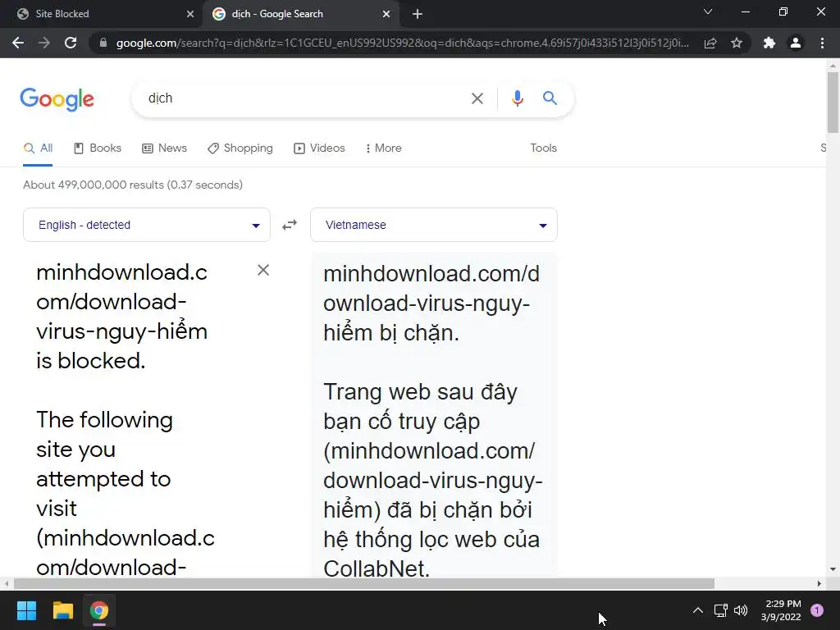Open the Chrome three-dot menu
This screenshot has height=630, width=840.
coord(822,43)
